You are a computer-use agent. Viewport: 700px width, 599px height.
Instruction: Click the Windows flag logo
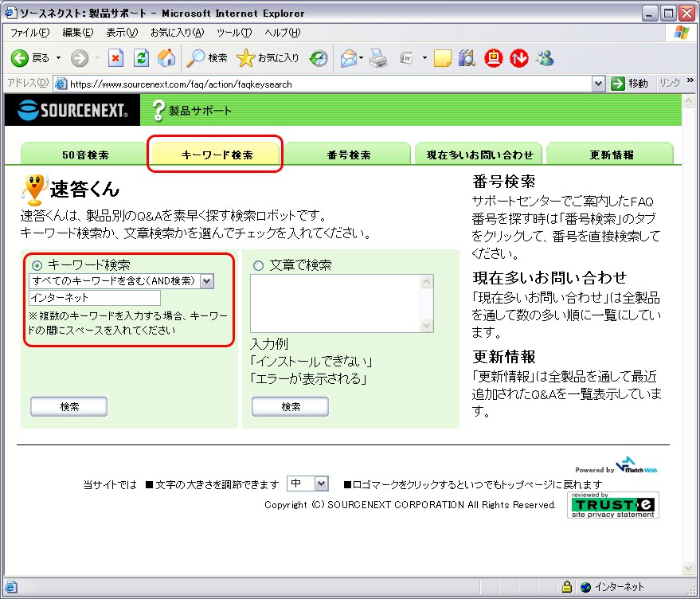click(681, 33)
